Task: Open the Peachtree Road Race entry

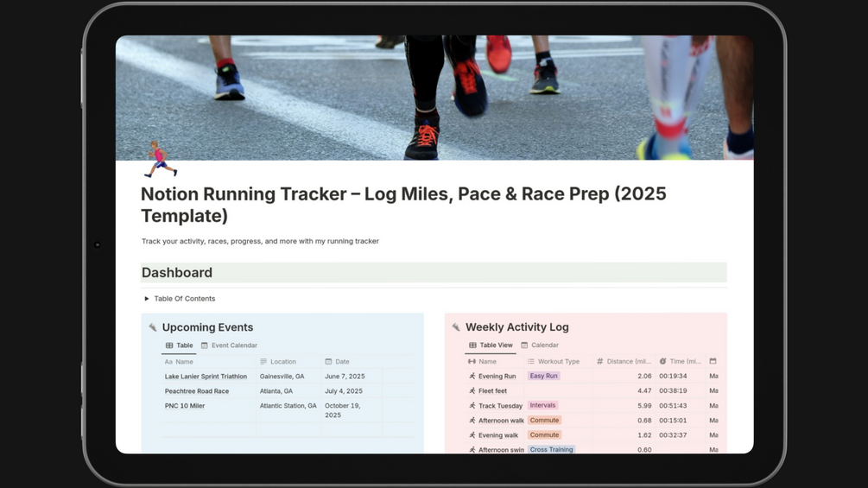Action: click(x=197, y=391)
